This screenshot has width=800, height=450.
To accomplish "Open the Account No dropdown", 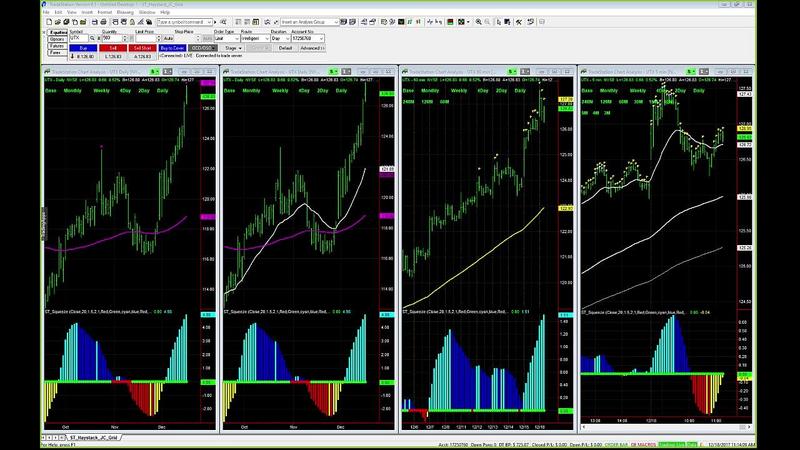I will pyautogui.click(x=308, y=38).
